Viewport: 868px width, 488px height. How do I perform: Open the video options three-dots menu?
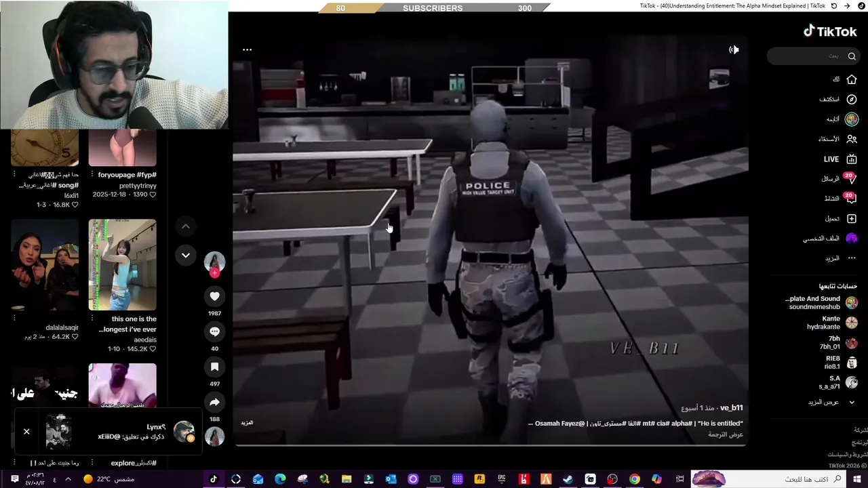click(x=247, y=49)
